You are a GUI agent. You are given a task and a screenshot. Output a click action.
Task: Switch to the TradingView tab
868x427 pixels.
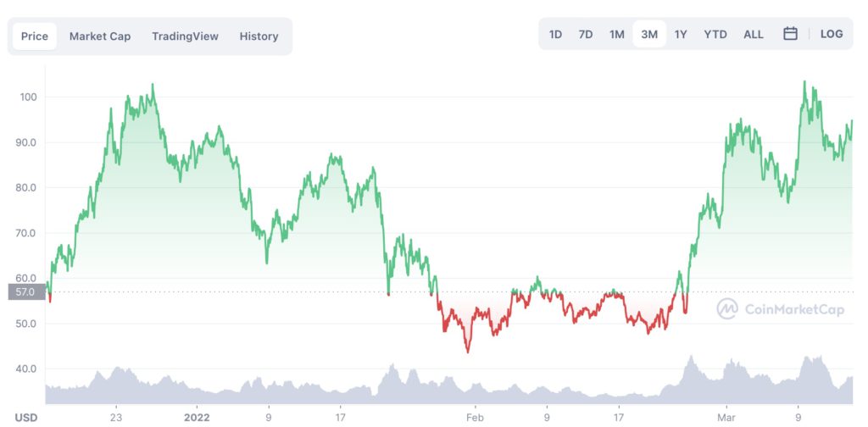(185, 36)
